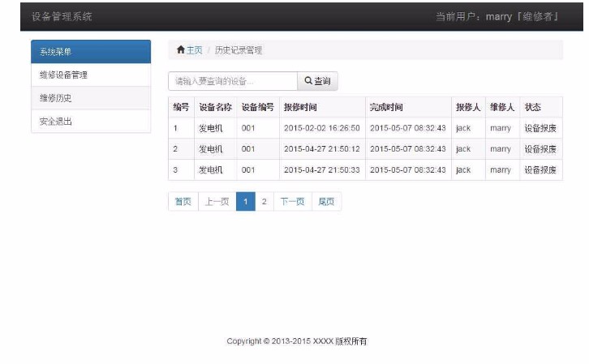The image size is (589, 364).
Task: Go to 首页 first page
Action: [x=183, y=202]
